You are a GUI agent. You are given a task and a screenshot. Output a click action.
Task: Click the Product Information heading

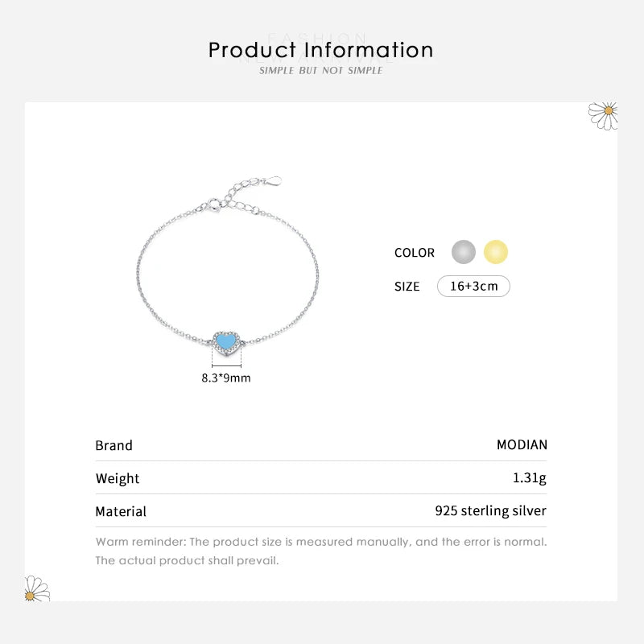320,50
